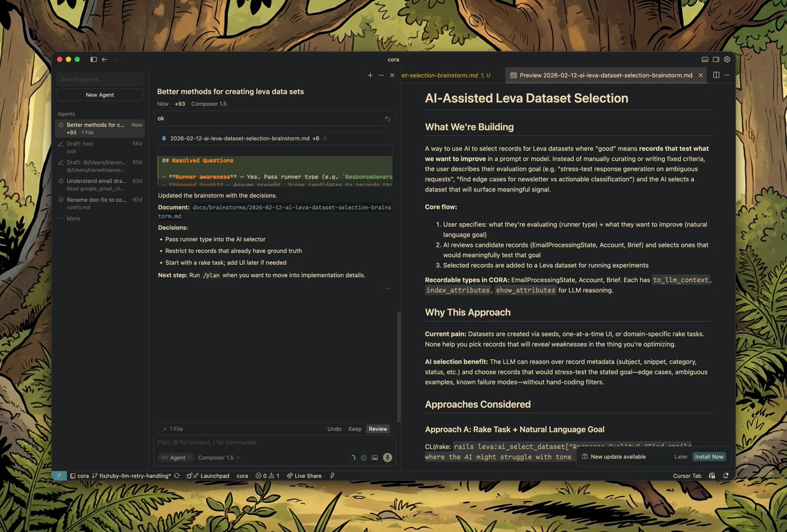Open settings gear in title bar

(727, 59)
